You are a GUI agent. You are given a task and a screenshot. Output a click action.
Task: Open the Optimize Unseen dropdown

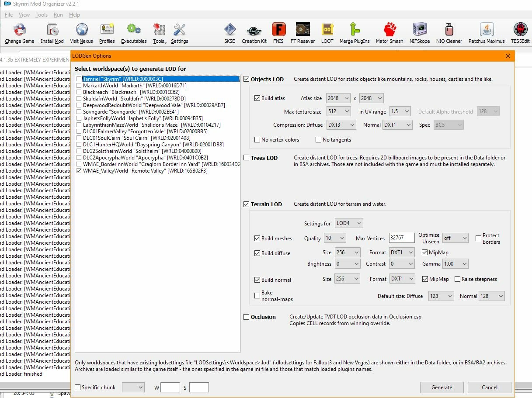coord(455,238)
